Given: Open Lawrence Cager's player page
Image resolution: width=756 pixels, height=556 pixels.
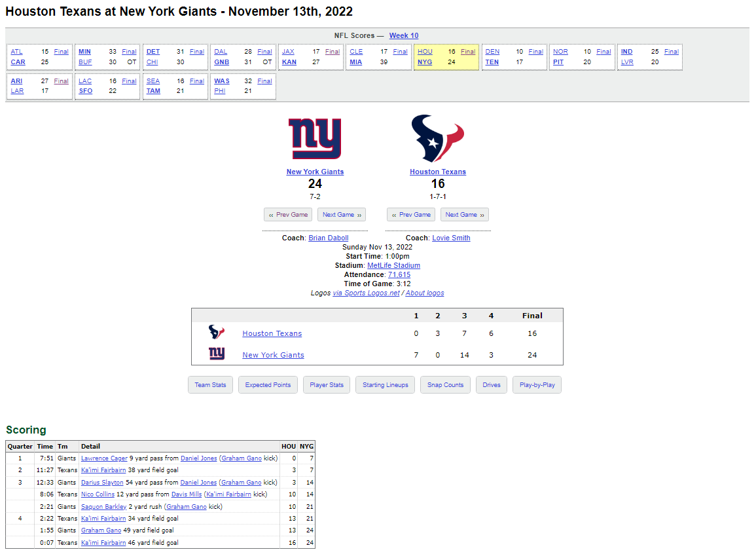Looking at the screenshot, I should tap(104, 458).
